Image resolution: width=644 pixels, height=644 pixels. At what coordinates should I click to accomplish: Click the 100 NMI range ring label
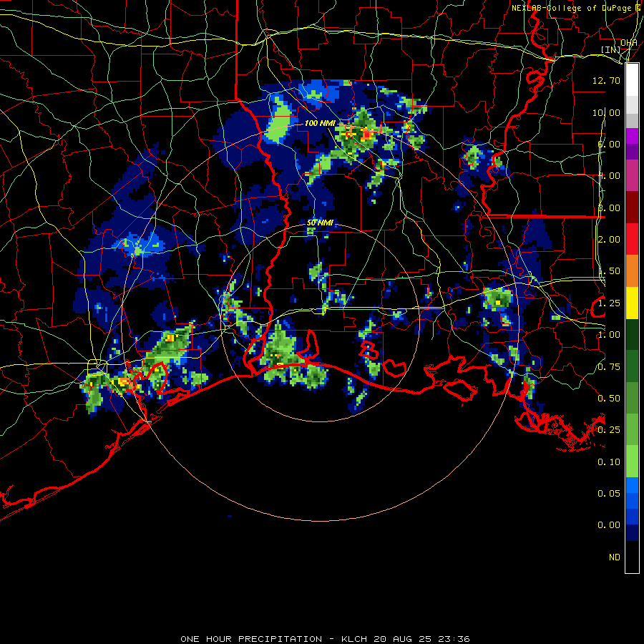[320, 123]
